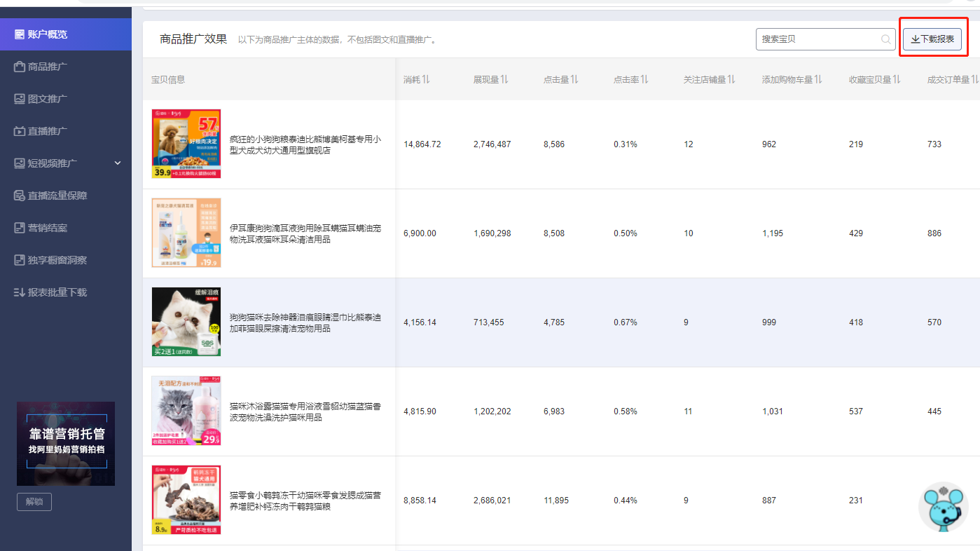Click the 直播流量保障 icon
Screen dimensions: 980x551
tap(20, 196)
